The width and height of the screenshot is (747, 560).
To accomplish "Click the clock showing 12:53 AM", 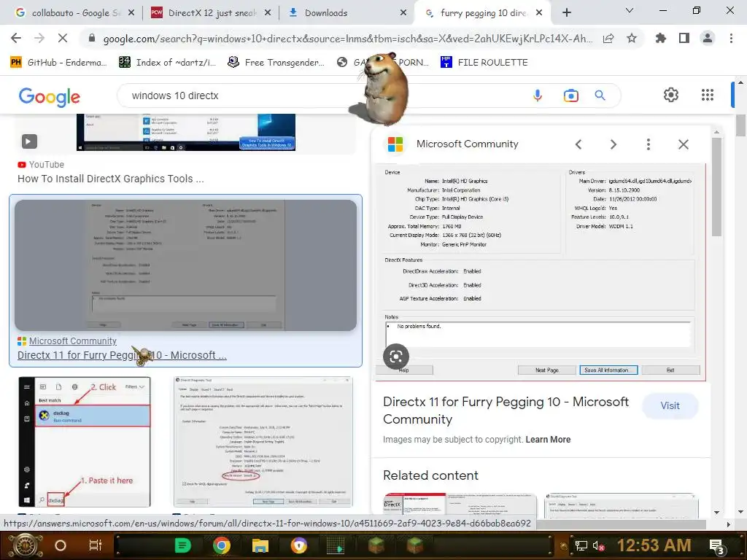I will pyautogui.click(x=654, y=545).
